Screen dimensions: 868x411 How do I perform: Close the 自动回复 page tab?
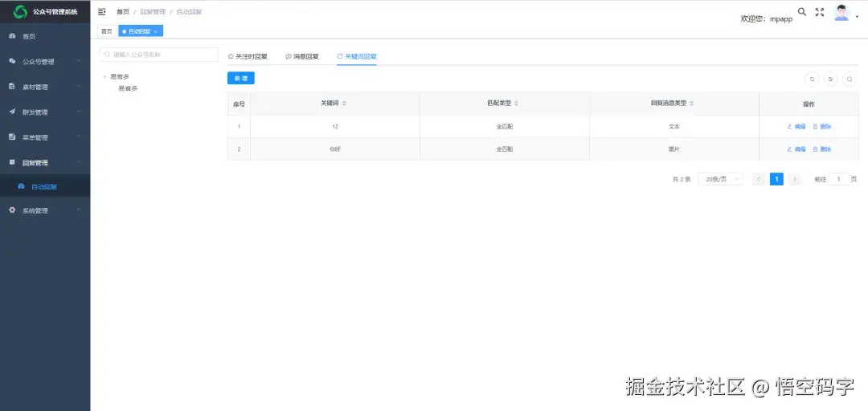[156, 32]
